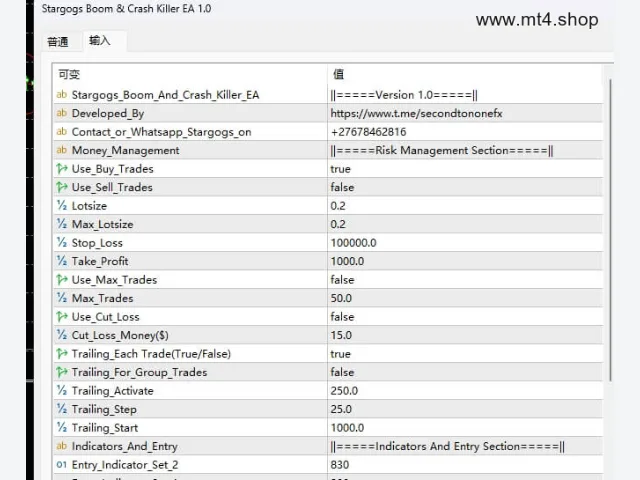
Task: Click the string icon beside Developed_By
Action: (x=62, y=113)
